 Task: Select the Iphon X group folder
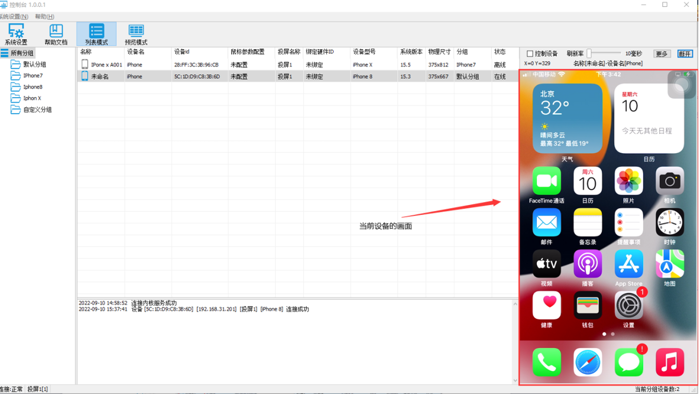click(x=26, y=98)
